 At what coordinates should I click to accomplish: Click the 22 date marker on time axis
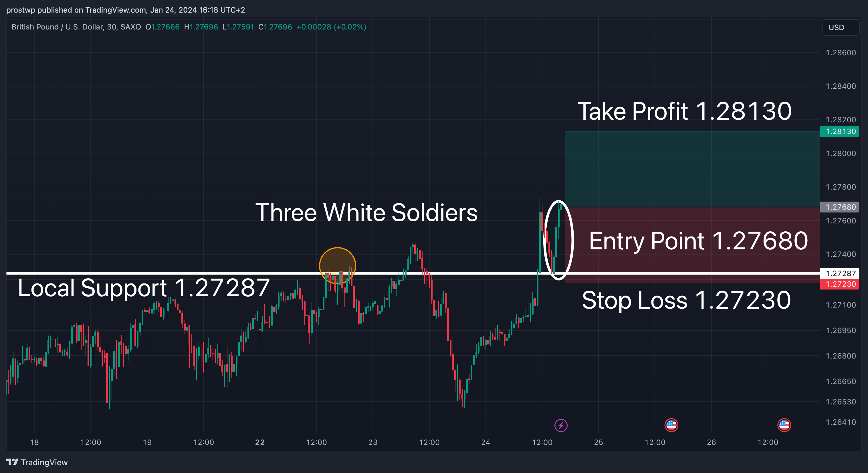point(260,442)
